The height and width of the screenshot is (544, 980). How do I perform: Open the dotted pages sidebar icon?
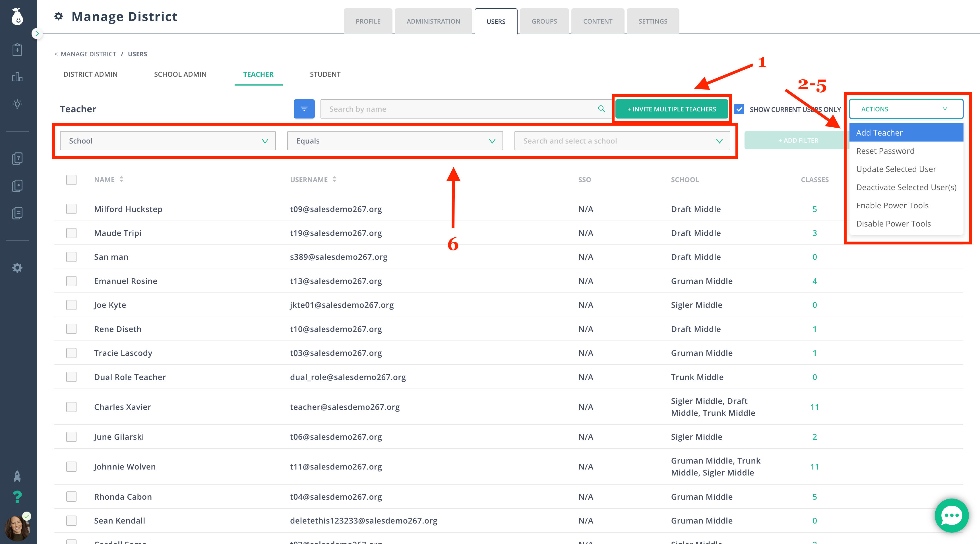point(17,186)
